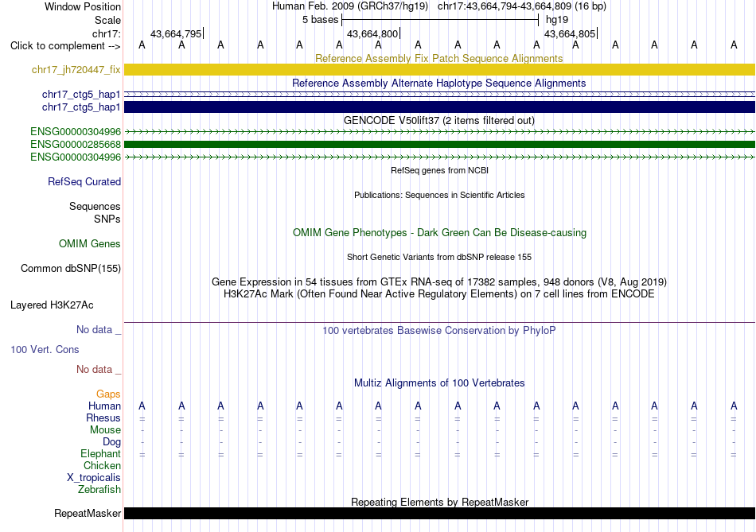Click the 43,664,795 ruler position marker
Screen dimensions: 756x532
[177, 33]
